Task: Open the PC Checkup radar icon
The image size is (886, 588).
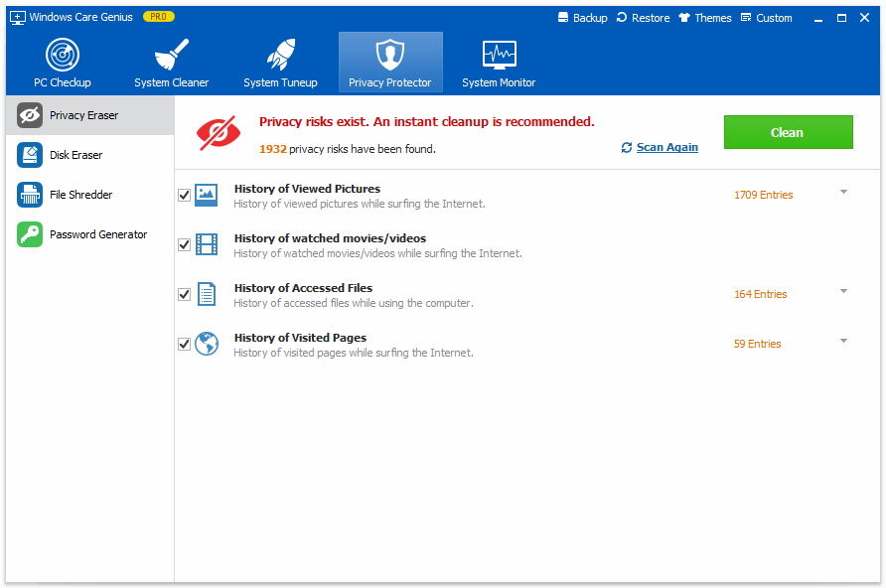Action: click(x=63, y=55)
